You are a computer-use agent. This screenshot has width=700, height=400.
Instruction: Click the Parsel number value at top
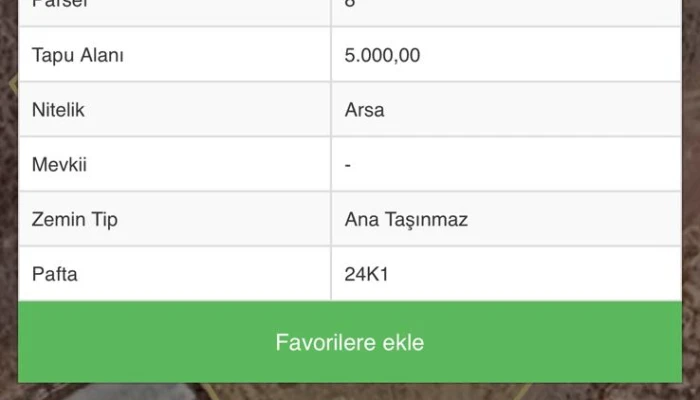350,5
